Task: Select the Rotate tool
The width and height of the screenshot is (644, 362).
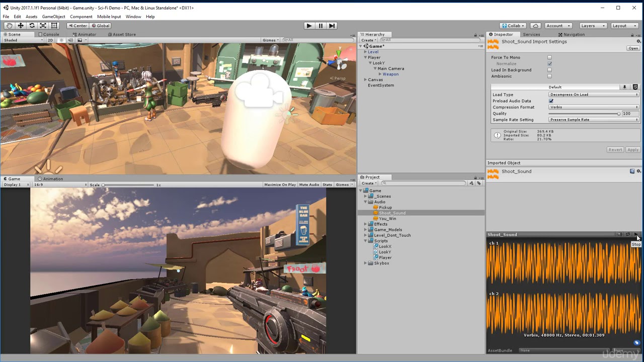Action: click(32, 26)
